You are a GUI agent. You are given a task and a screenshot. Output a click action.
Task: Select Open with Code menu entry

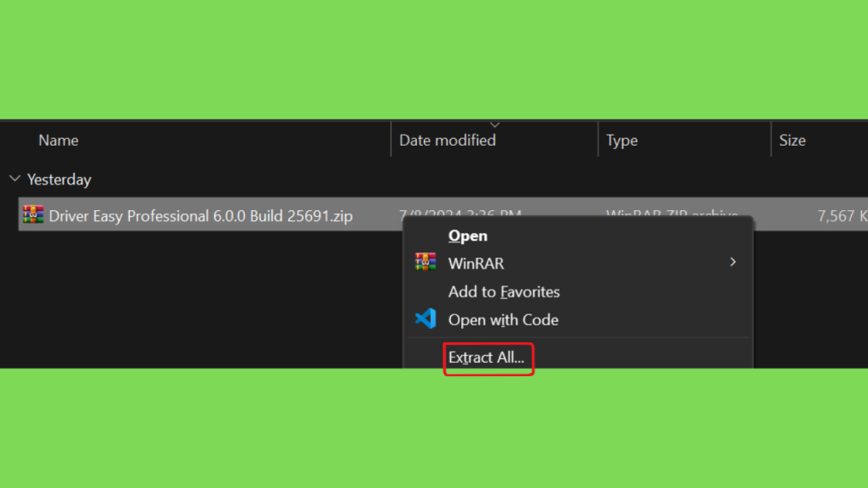coord(504,319)
